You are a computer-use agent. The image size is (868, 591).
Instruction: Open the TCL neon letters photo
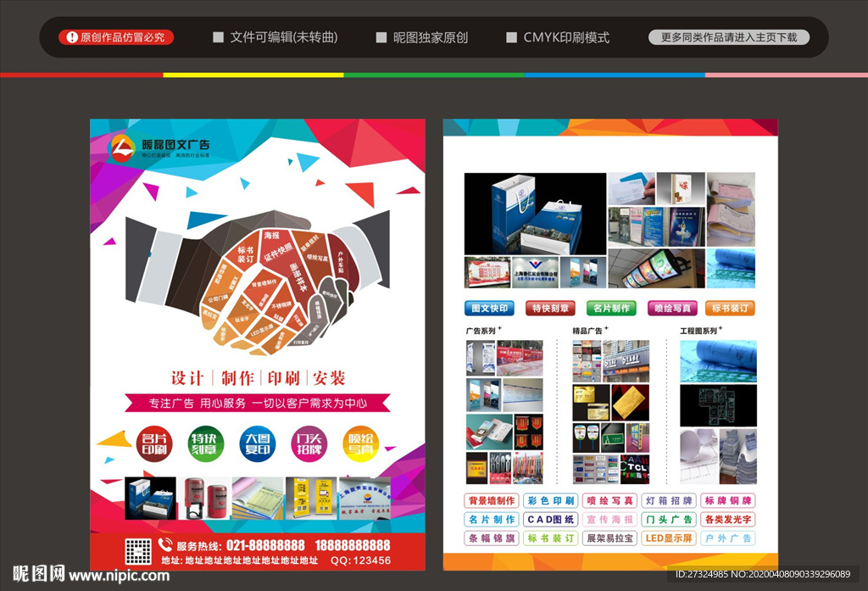[634, 469]
